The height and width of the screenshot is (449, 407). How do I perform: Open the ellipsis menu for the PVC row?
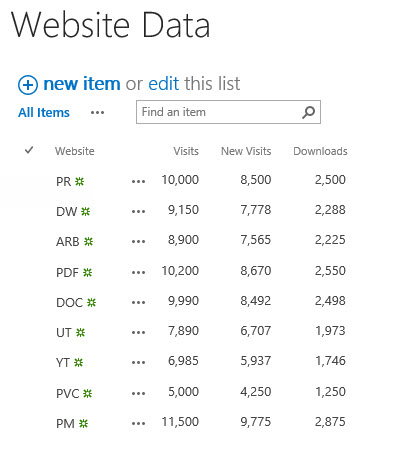click(x=138, y=393)
